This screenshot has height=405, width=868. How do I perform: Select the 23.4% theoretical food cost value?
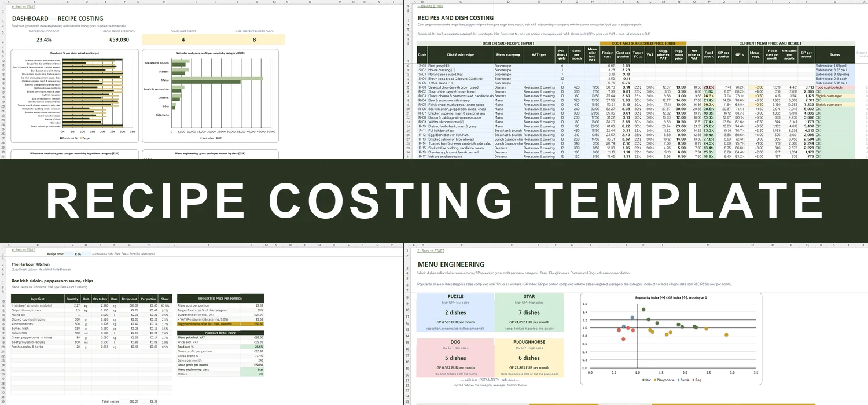point(44,40)
